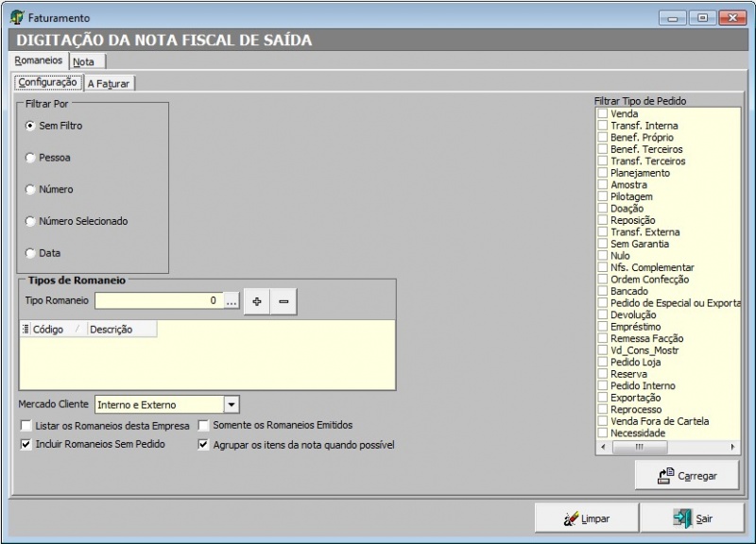This screenshot has width=756, height=544.
Task: Check the Venda order type box
Action: (x=602, y=114)
